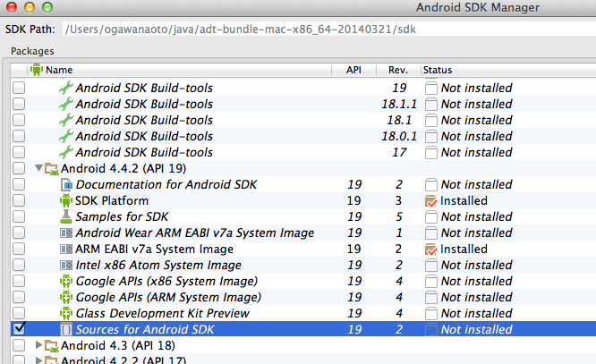Viewport: 596px width, 364px height.
Task: Click the Intel x86 Atom System Image icon
Action: (66, 266)
